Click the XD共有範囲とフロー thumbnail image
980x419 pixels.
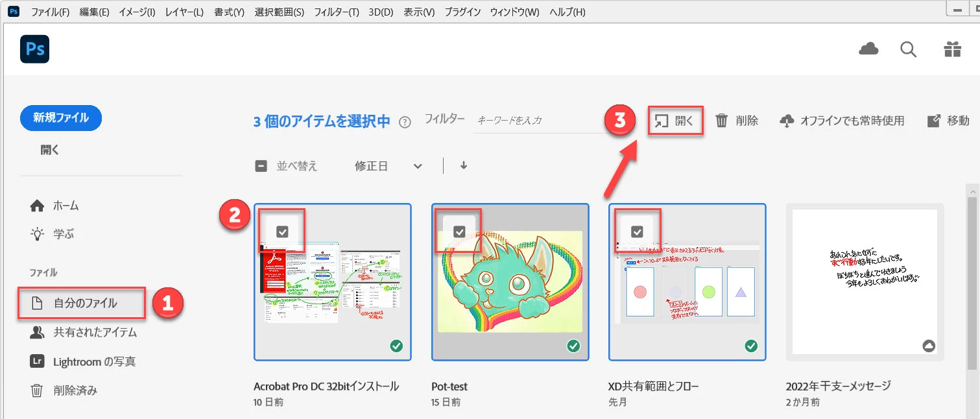pyautogui.click(x=687, y=281)
